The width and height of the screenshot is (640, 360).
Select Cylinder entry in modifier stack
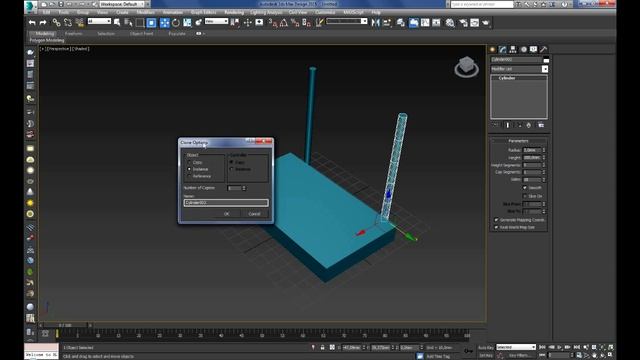click(x=507, y=78)
